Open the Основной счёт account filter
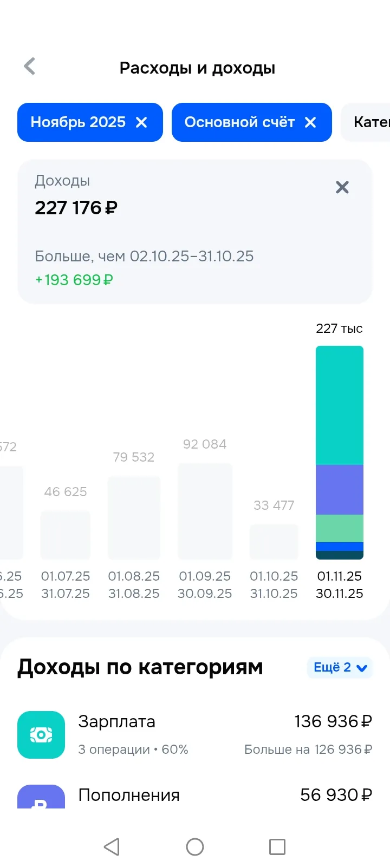This screenshot has width=390, height=868. [x=239, y=122]
